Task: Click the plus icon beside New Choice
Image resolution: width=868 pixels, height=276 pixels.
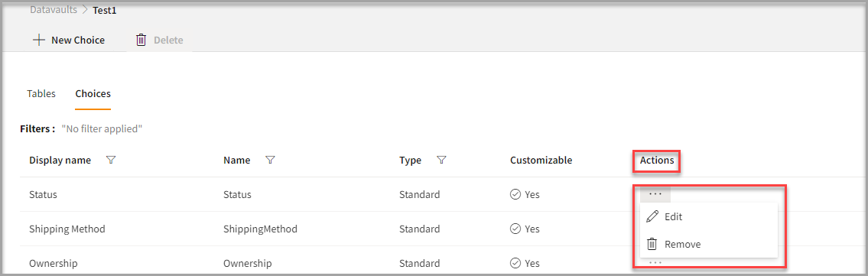Action: pyautogui.click(x=39, y=40)
